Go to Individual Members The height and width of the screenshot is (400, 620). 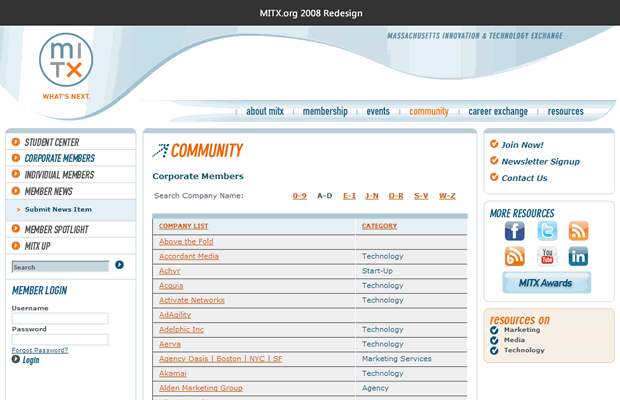click(59, 175)
